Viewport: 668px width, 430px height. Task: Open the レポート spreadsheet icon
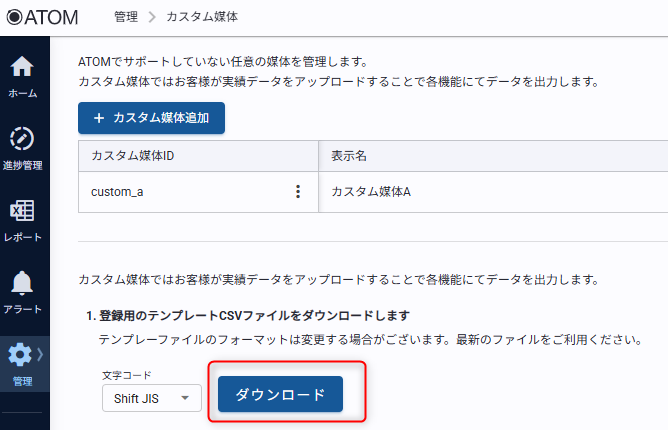22,212
